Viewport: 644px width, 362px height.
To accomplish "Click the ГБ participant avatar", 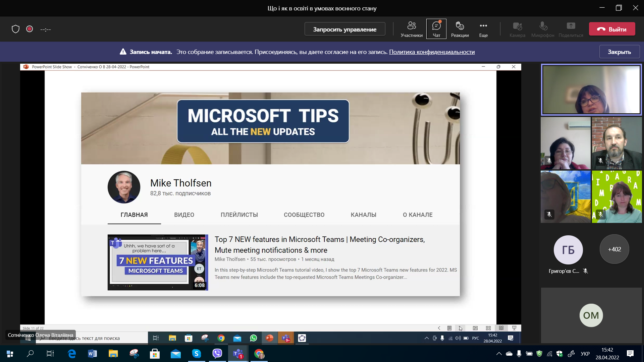I will [x=568, y=250].
